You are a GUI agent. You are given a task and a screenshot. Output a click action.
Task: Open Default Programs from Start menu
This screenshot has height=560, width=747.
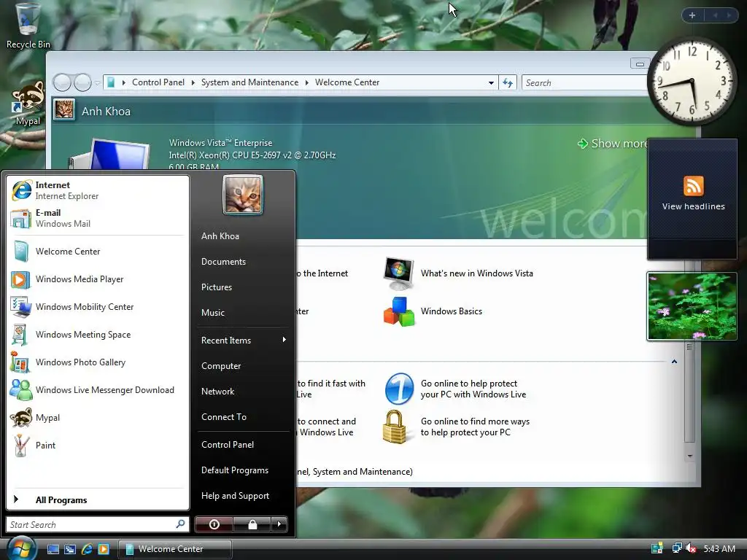pos(244,470)
